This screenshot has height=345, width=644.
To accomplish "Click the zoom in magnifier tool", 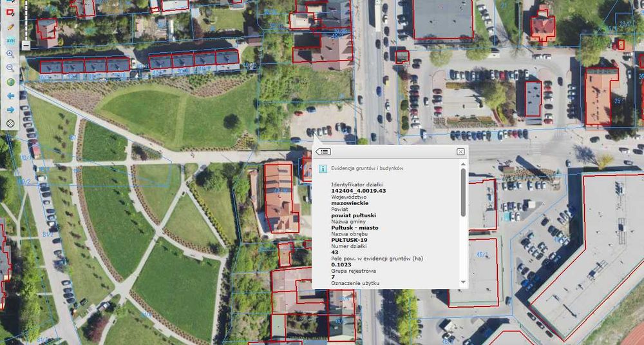I will point(10,54).
